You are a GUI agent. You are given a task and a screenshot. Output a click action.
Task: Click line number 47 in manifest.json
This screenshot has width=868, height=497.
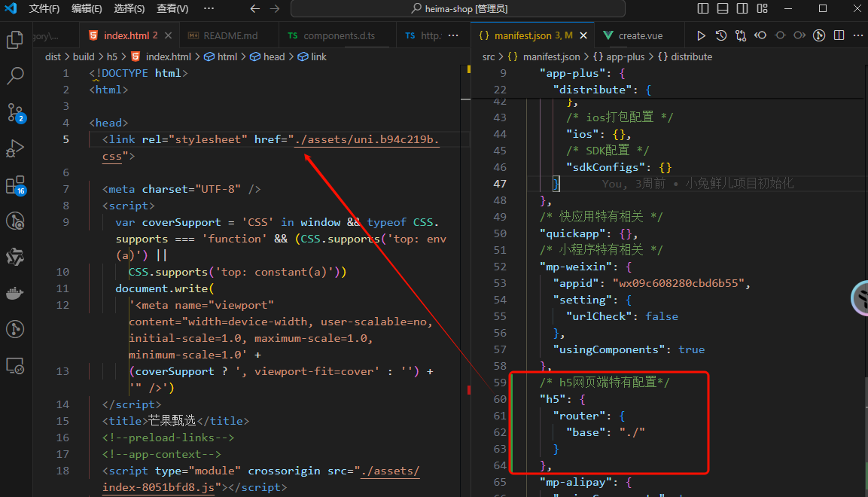500,184
